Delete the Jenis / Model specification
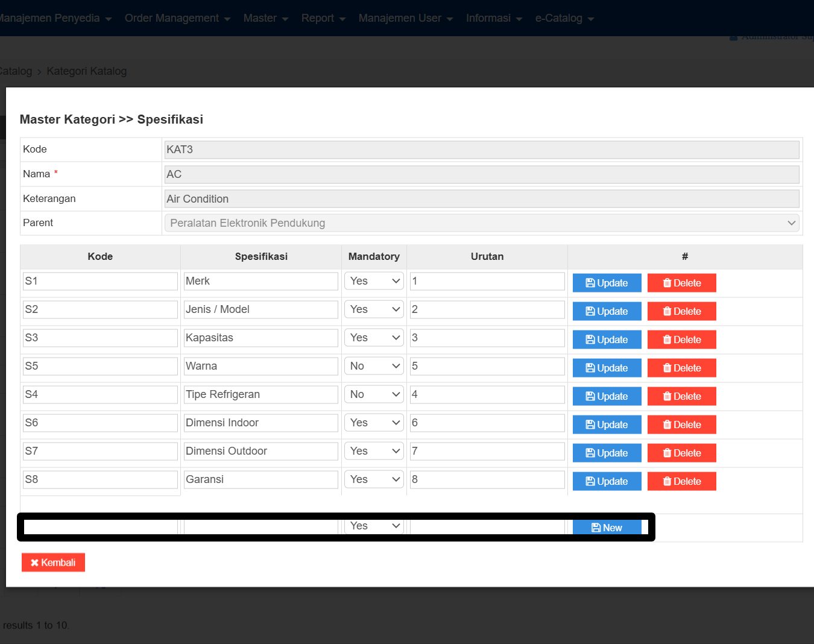This screenshot has height=644, width=814. [681, 311]
